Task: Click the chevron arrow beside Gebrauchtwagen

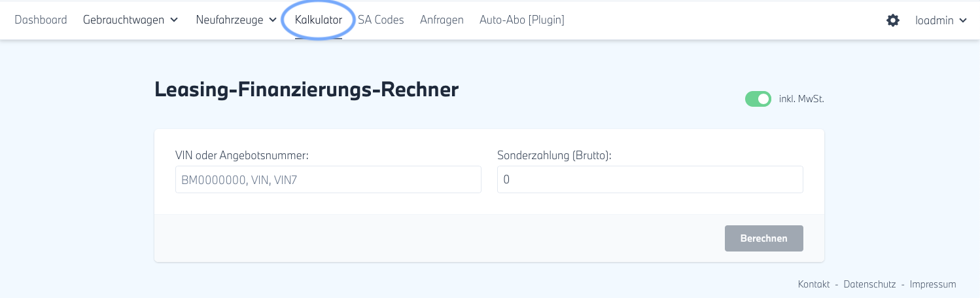Action: [174, 20]
